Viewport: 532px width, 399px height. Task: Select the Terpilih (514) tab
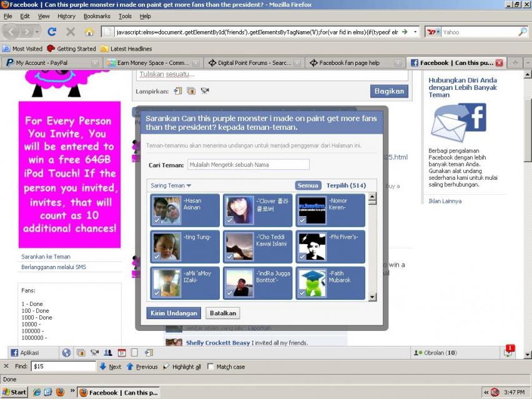[x=346, y=185]
